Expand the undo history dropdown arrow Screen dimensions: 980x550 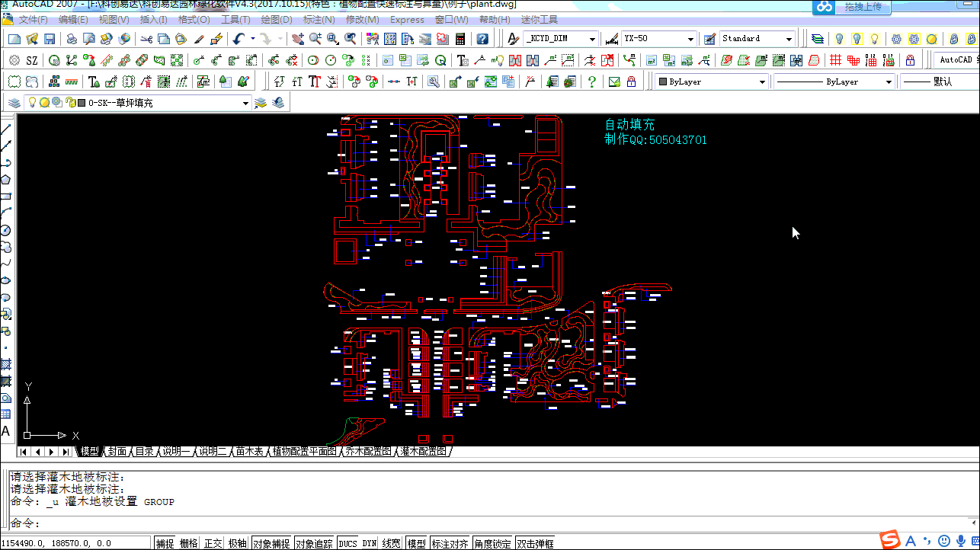(x=252, y=39)
